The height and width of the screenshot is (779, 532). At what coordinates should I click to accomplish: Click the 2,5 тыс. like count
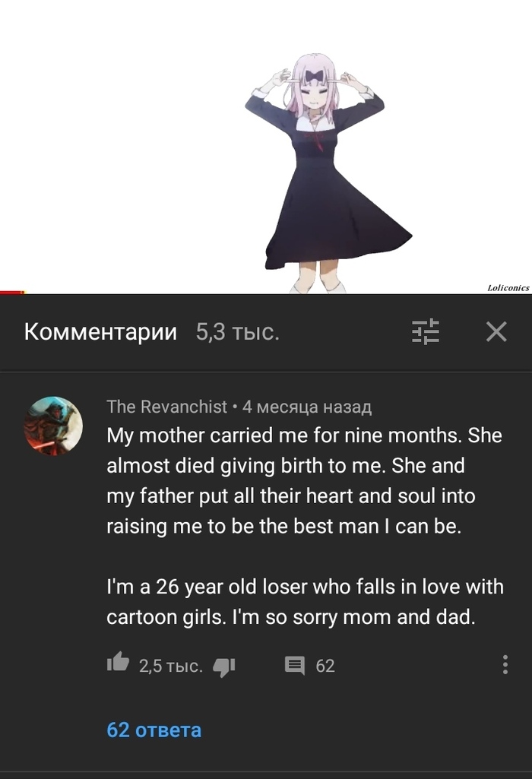click(170, 666)
